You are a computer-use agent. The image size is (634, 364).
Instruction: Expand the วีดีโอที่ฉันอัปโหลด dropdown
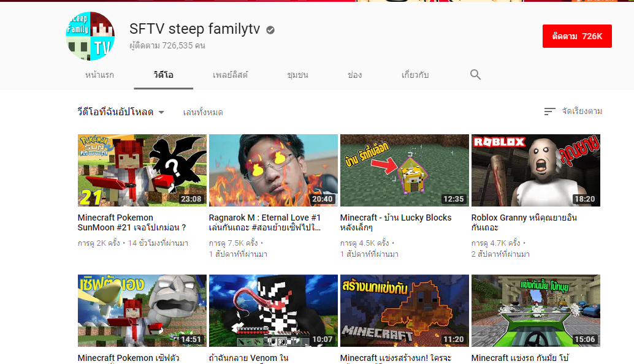pyautogui.click(x=121, y=112)
